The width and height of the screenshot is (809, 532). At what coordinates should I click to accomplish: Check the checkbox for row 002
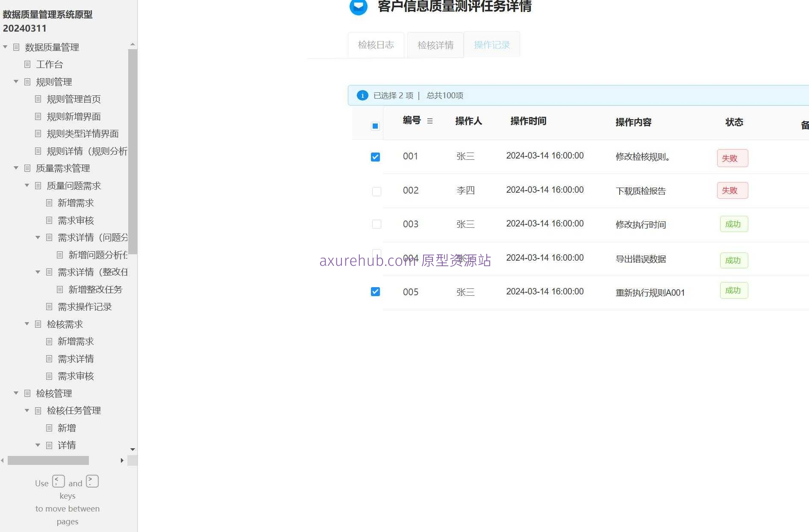click(376, 191)
